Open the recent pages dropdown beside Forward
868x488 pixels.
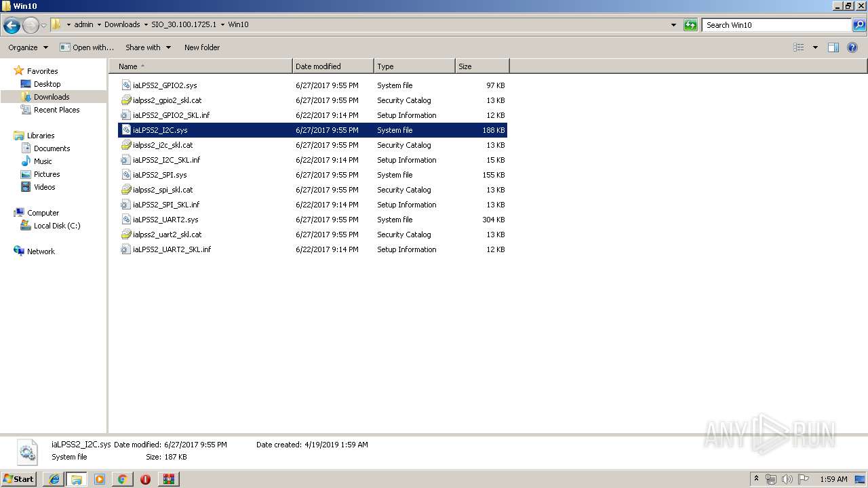click(44, 26)
